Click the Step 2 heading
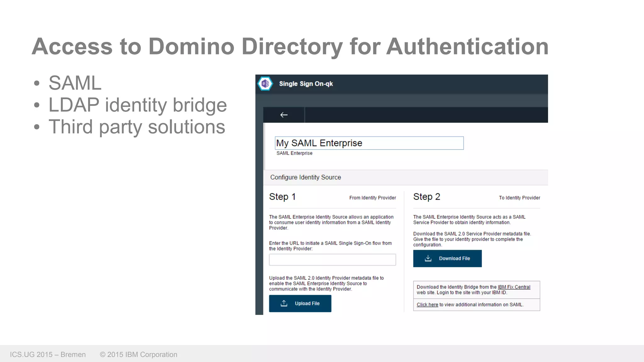This screenshot has width=644, height=362. tap(427, 197)
